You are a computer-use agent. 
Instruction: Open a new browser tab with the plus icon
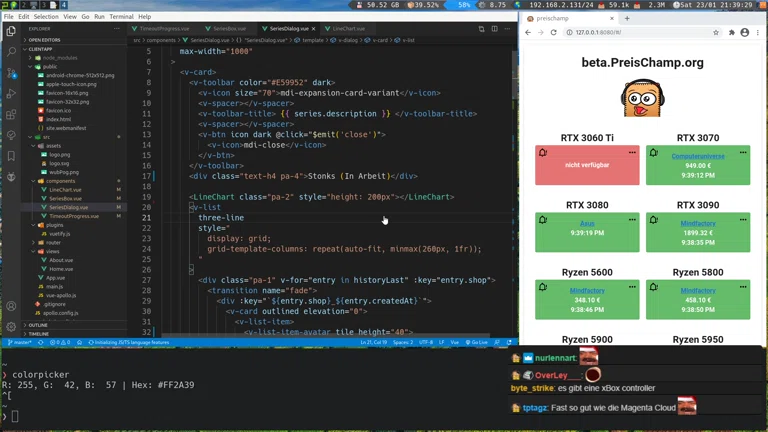coord(627,18)
